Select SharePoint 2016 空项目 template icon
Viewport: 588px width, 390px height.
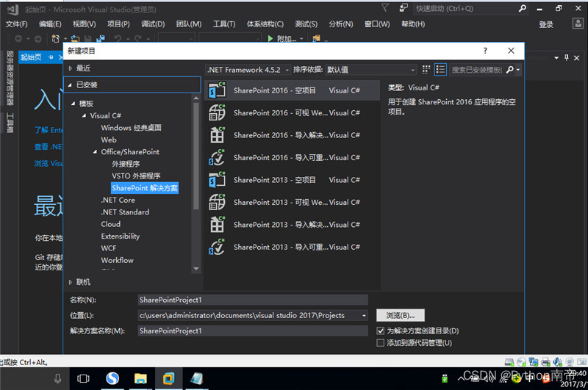tap(217, 90)
